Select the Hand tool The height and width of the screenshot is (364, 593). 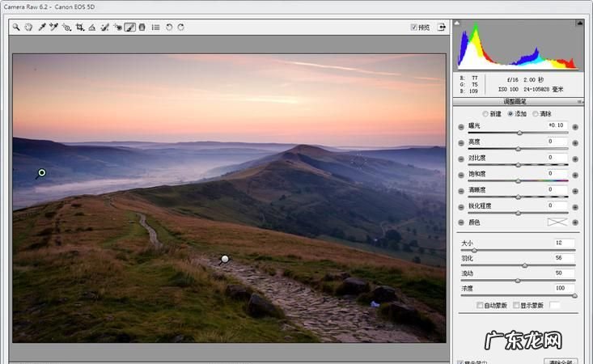pyautogui.click(x=28, y=27)
